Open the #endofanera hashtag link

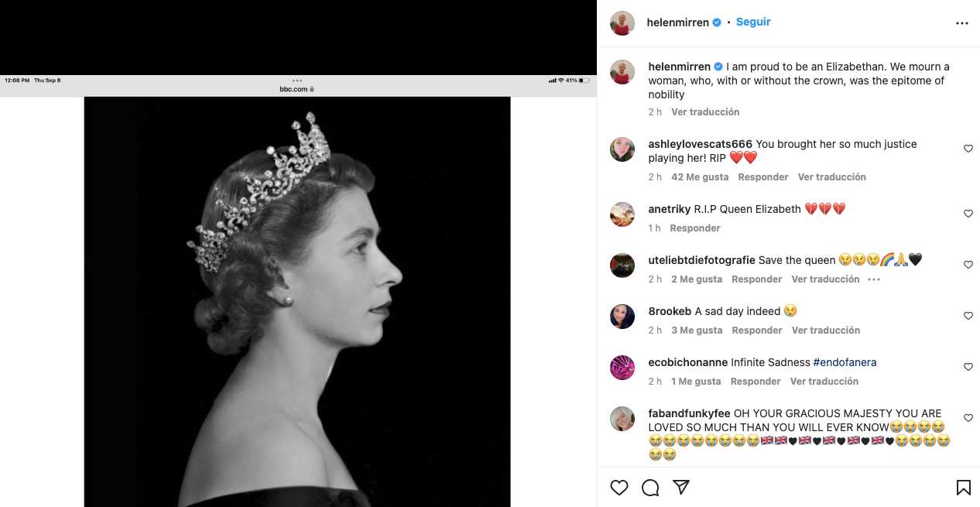(x=845, y=362)
